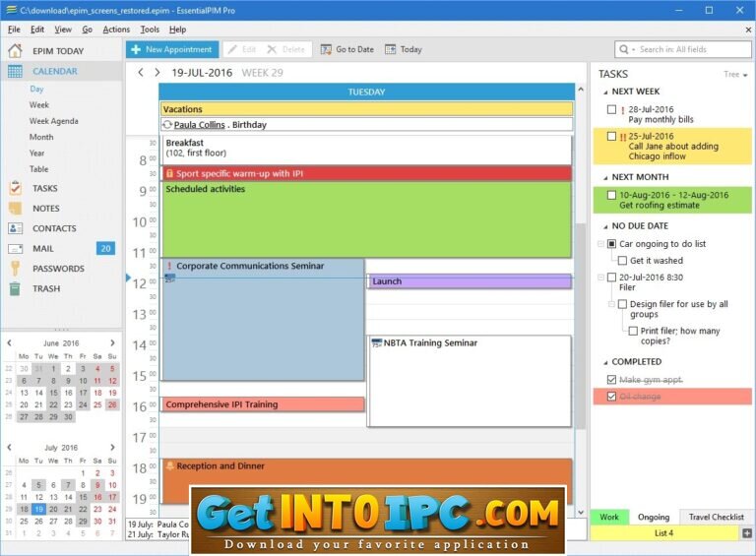Collapse Car ongoing to do list tree node
Image resolution: width=756 pixels, height=556 pixels.
(x=600, y=244)
